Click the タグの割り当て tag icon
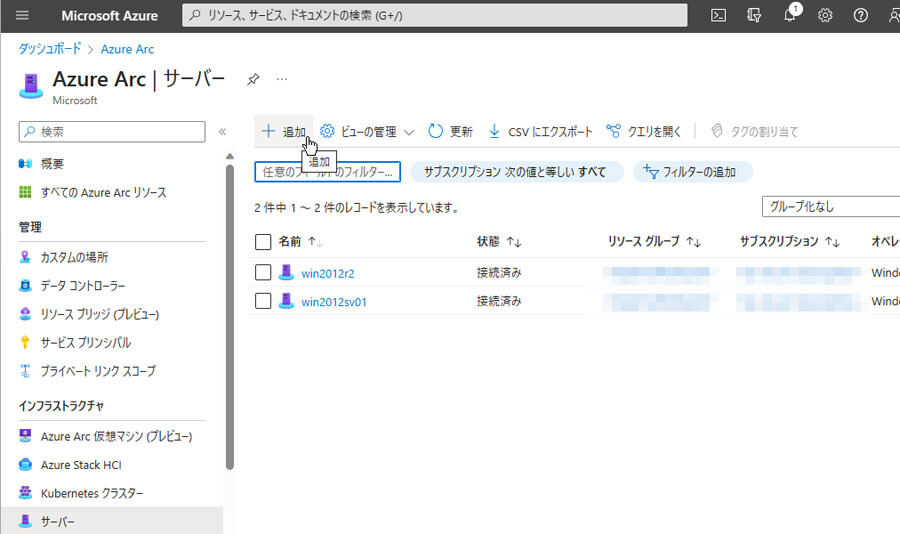 (716, 131)
